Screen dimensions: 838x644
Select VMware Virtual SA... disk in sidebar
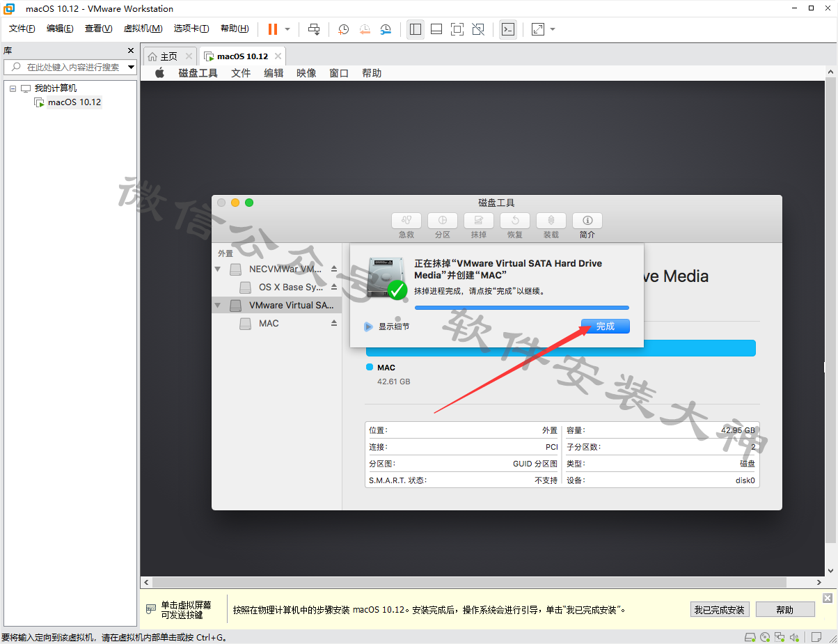277,305
